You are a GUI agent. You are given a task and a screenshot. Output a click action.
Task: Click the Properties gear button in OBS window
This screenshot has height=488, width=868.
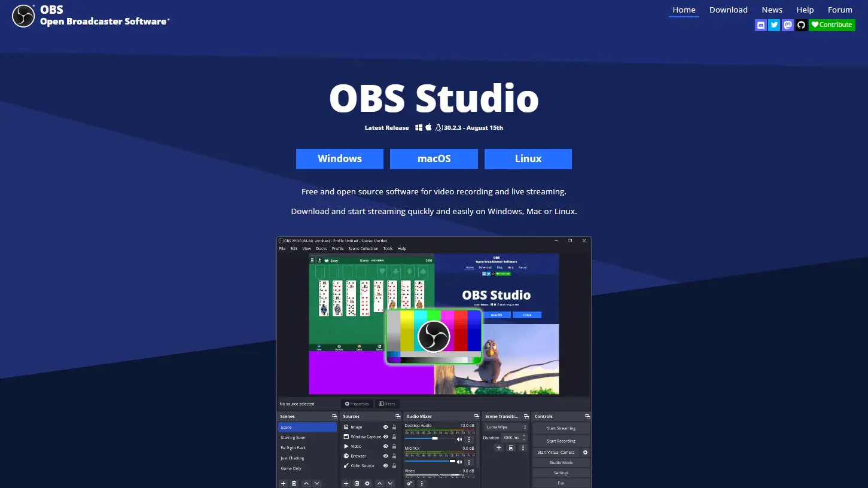[x=357, y=404]
